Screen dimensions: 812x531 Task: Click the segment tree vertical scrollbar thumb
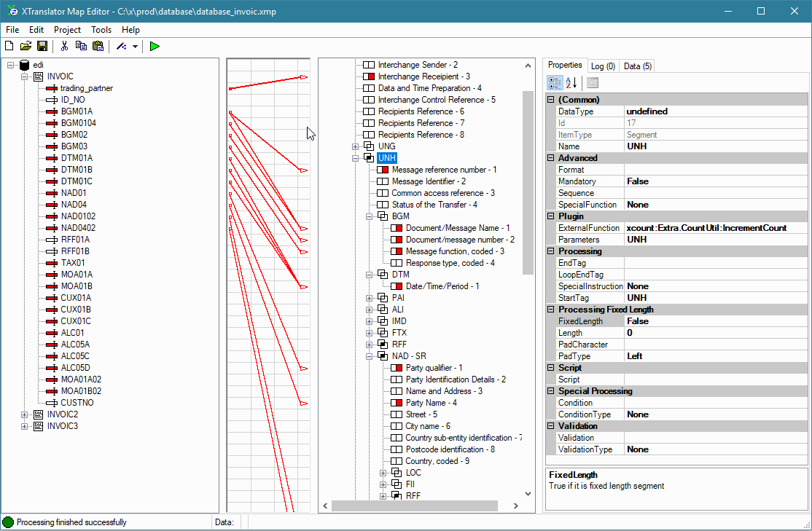tap(528, 183)
